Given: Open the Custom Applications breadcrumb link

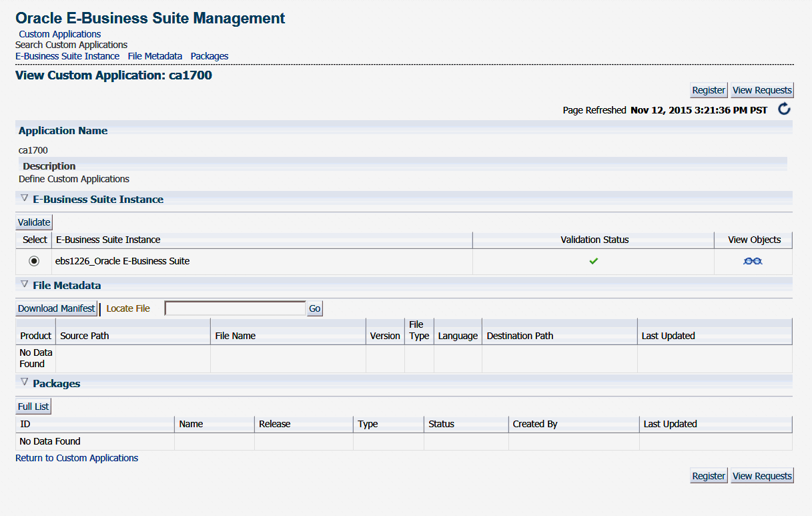Looking at the screenshot, I should pos(60,34).
